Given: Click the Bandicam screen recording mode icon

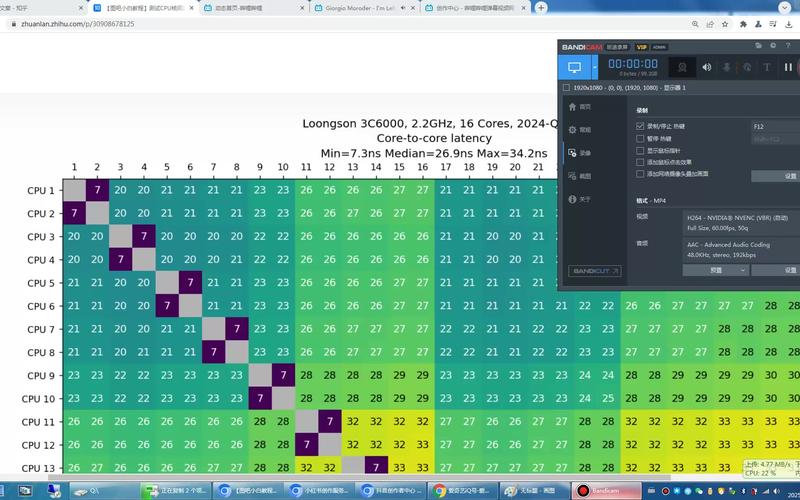Looking at the screenshot, I should [575, 67].
